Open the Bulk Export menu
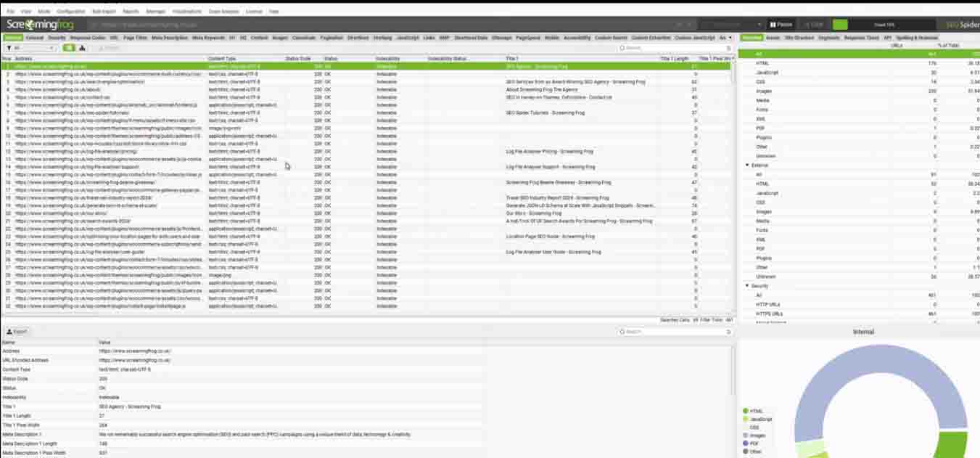Viewport: 980px width, 458px height. (104, 12)
